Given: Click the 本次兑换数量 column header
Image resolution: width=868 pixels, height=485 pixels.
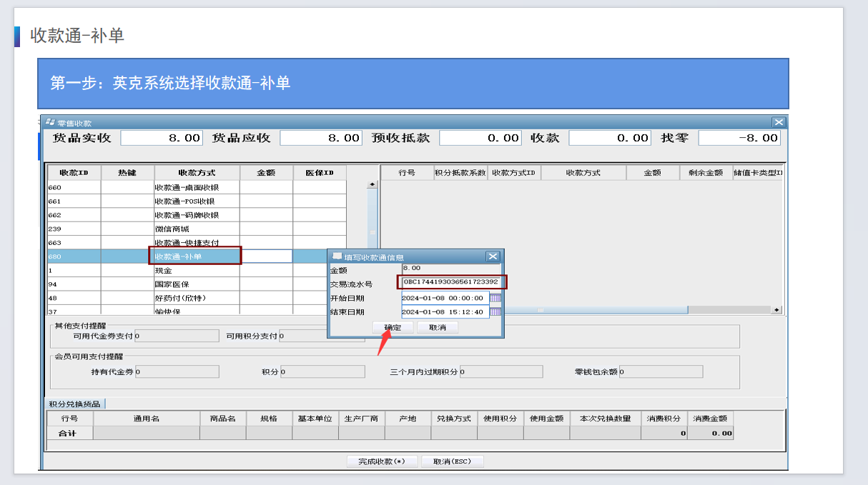Looking at the screenshot, I should (605, 419).
